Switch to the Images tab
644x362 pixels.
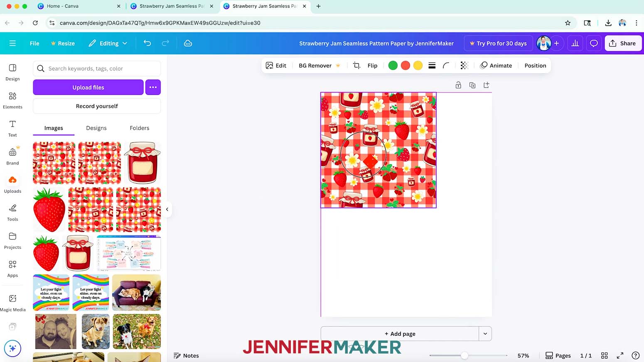tap(54, 128)
